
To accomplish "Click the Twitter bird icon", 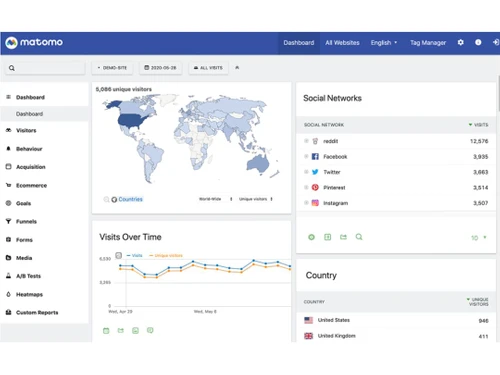I will (x=315, y=172).
